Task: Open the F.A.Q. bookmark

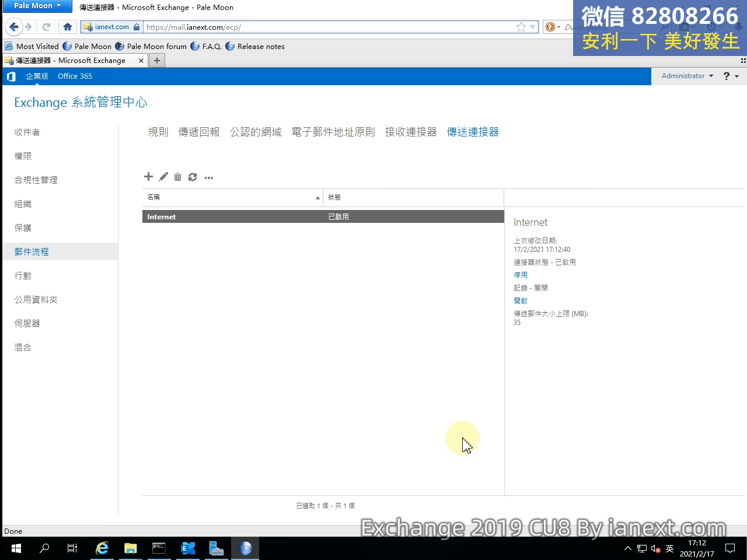Action: [206, 46]
